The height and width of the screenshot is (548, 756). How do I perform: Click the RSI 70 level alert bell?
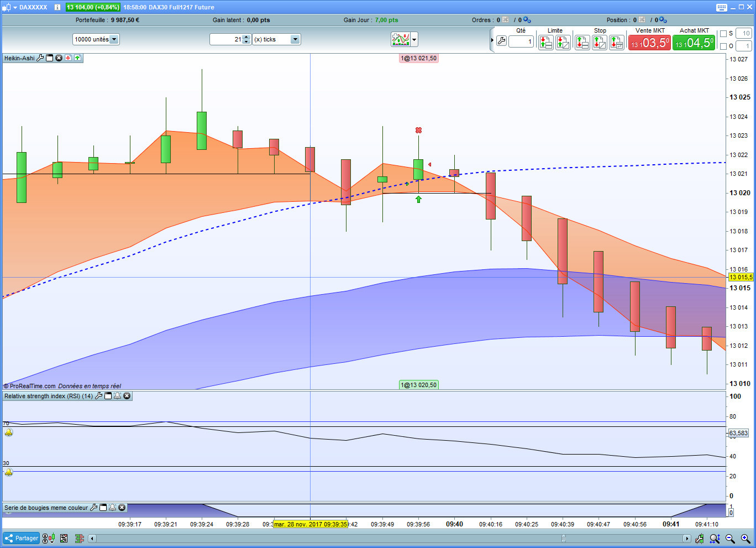tap(8, 432)
